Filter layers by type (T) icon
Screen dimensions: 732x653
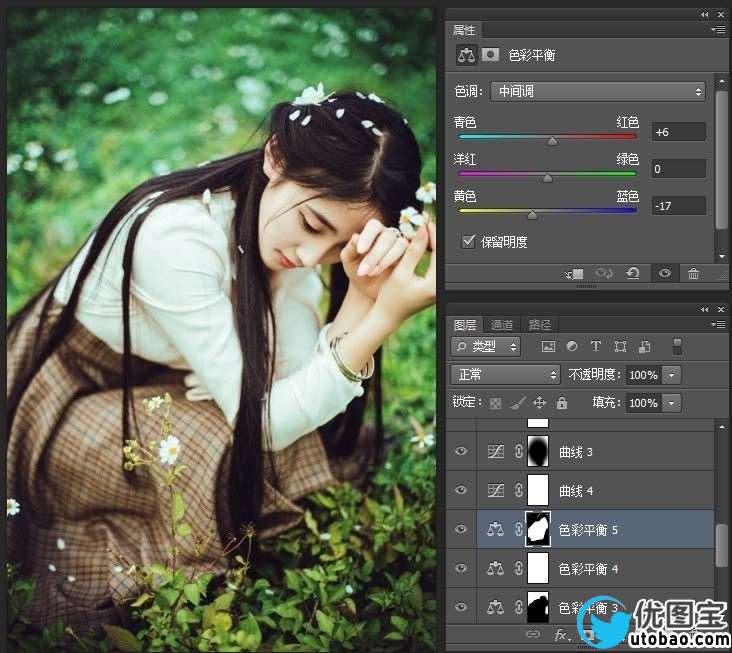tap(596, 346)
